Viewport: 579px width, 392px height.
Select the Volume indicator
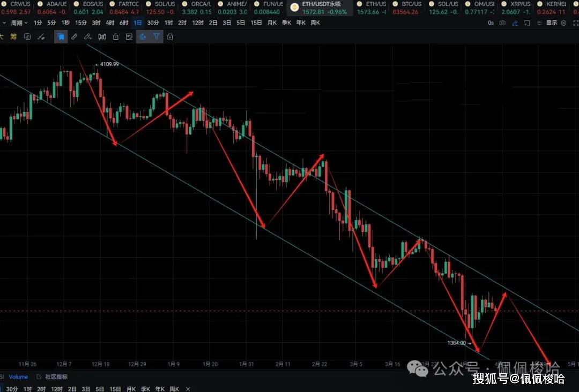pyautogui.click(x=18, y=377)
